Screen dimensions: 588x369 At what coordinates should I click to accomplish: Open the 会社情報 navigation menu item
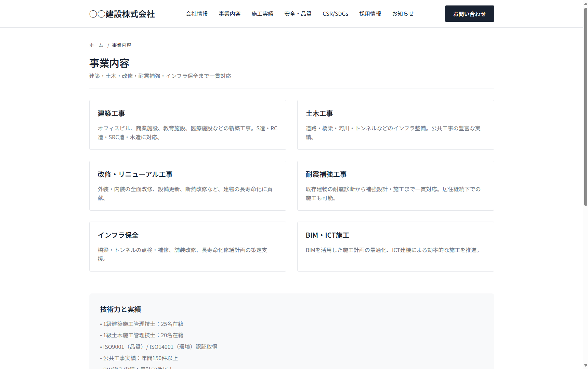pos(197,14)
